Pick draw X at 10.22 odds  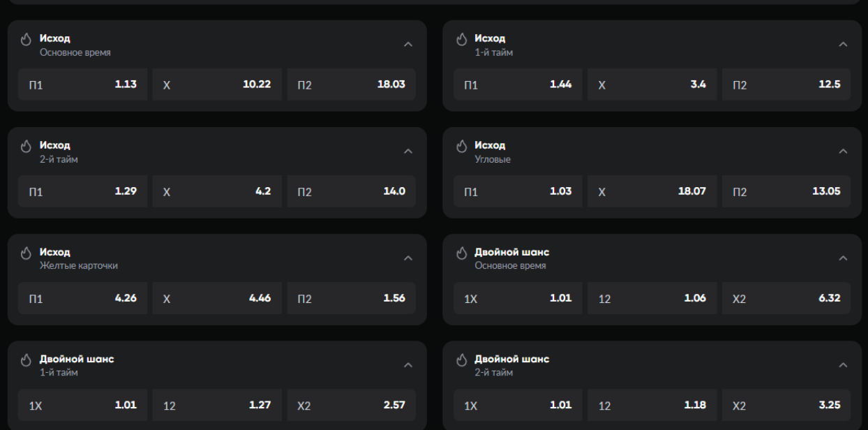coord(217,85)
